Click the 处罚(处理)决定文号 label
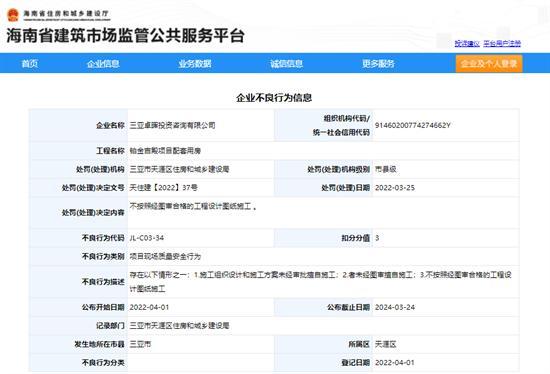550x374 pixels. [93, 188]
